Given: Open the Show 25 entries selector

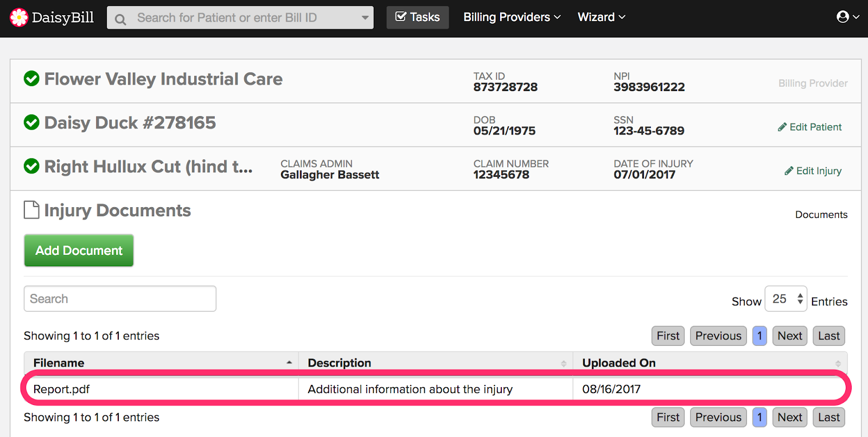Looking at the screenshot, I should click(786, 299).
